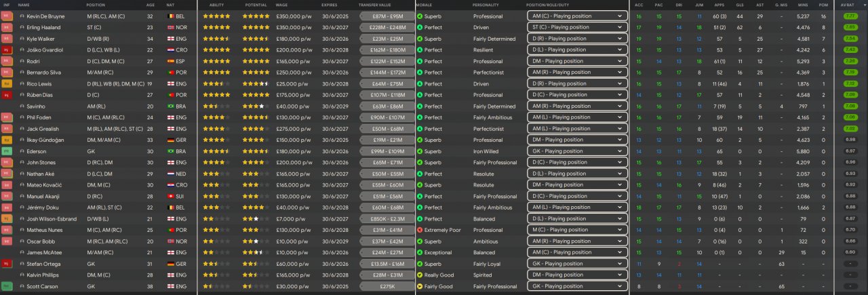Image resolution: width=868 pixels, height=295 pixels.
Task: Click Kalvin Phillips' Really Good morale icon
Action: click(x=420, y=275)
